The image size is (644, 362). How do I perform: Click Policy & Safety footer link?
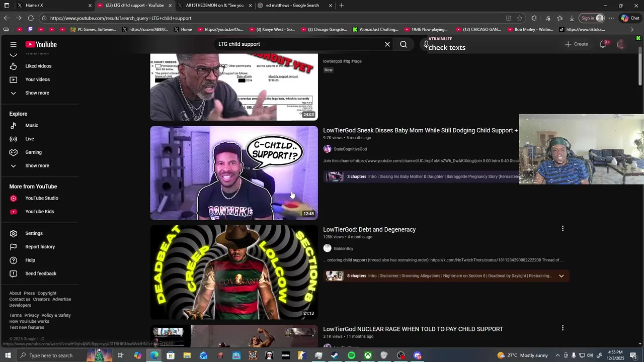[56, 315]
